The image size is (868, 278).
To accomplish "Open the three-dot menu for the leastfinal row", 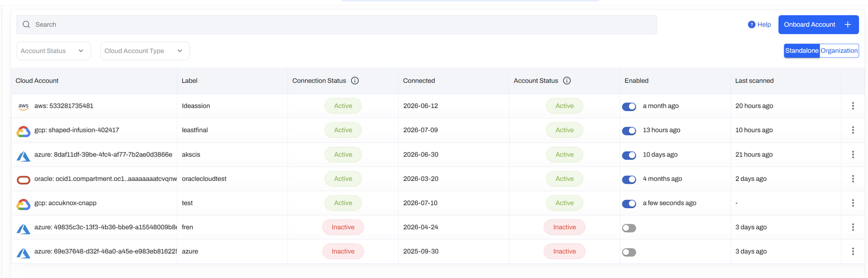I will click(x=853, y=130).
